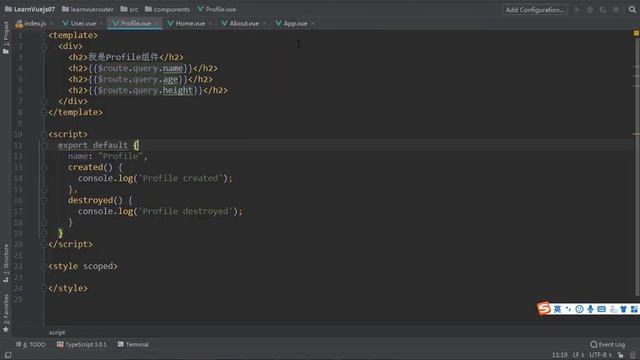Collapse template fold marker at line 8
The height and width of the screenshot is (360, 640).
[44, 112]
